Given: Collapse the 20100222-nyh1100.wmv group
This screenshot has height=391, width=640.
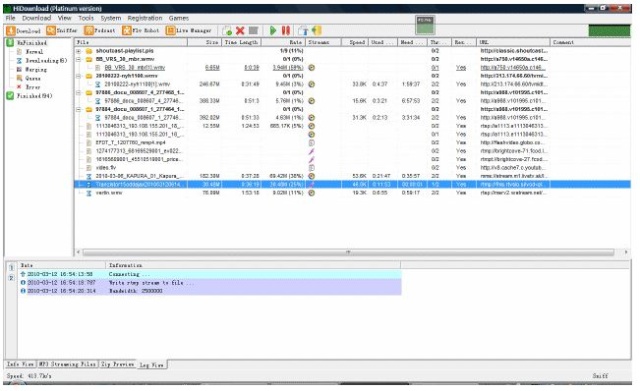Looking at the screenshot, I should (x=79, y=76).
